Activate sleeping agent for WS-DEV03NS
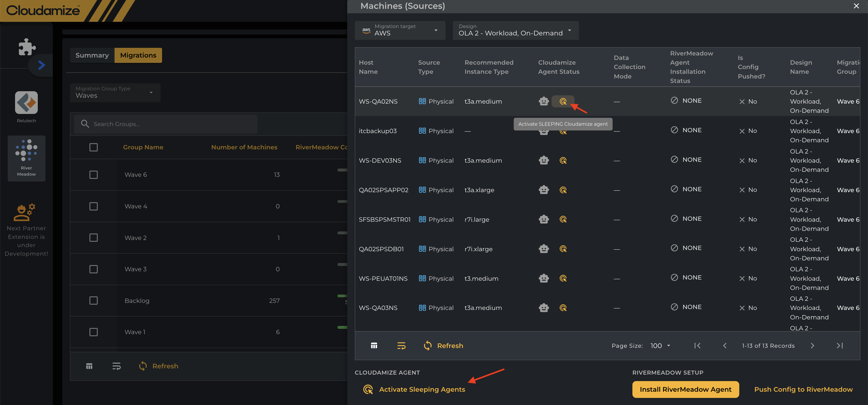 563,160
